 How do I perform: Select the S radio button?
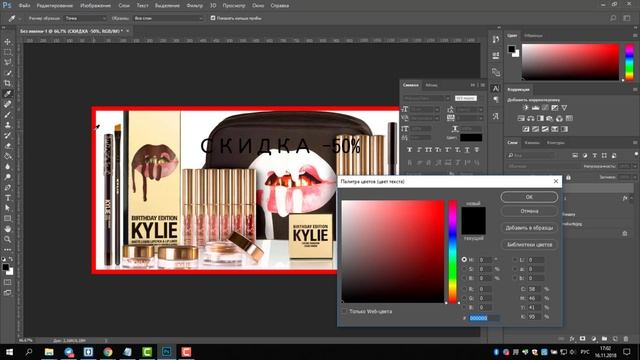[x=464, y=269]
